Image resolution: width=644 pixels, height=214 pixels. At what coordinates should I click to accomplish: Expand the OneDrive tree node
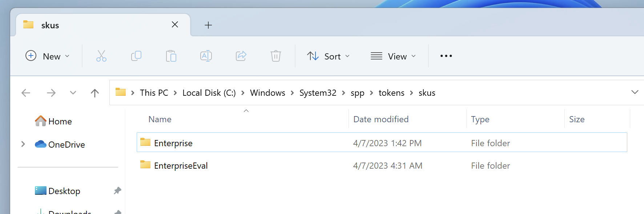pyautogui.click(x=23, y=144)
